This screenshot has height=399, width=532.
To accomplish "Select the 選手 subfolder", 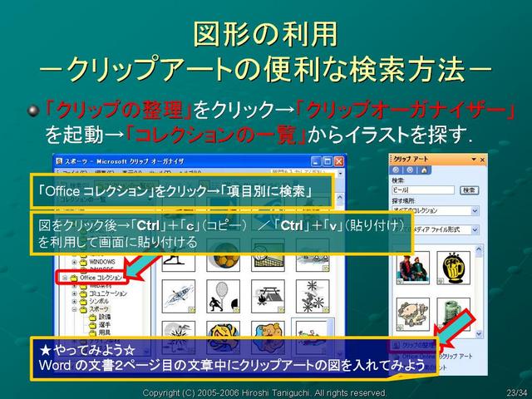I will coord(105,325).
